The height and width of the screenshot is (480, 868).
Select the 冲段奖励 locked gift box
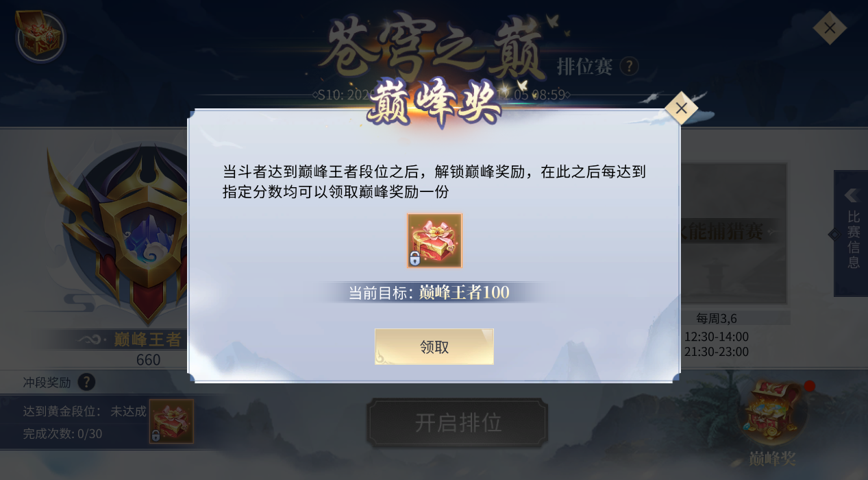pos(171,421)
